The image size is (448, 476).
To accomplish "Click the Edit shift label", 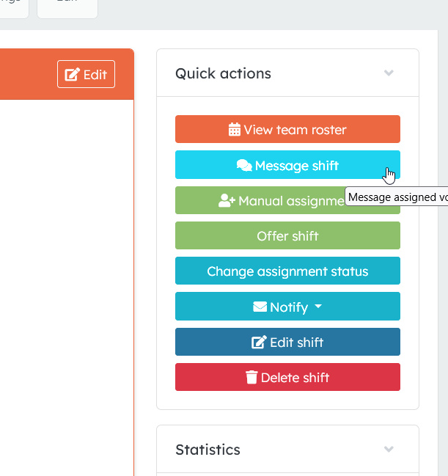I will click(x=297, y=343).
